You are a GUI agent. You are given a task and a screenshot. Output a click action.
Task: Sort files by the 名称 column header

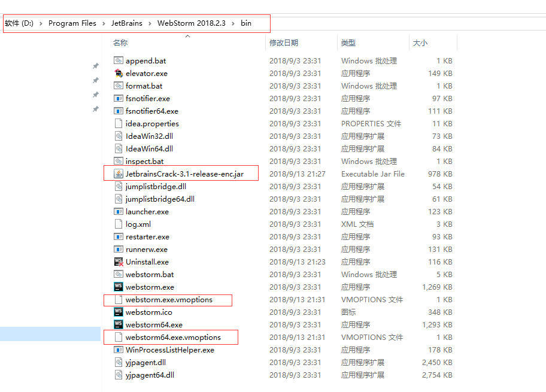click(x=120, y=43)
